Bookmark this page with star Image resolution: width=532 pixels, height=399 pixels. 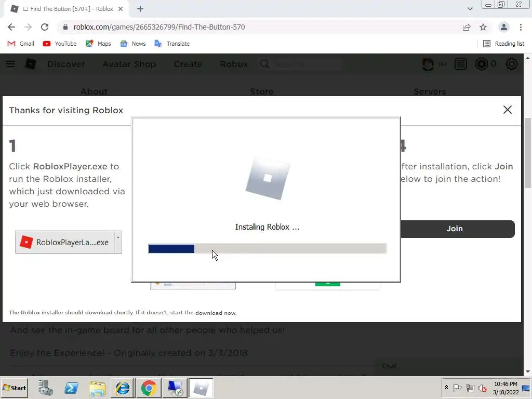coord(483,27)
